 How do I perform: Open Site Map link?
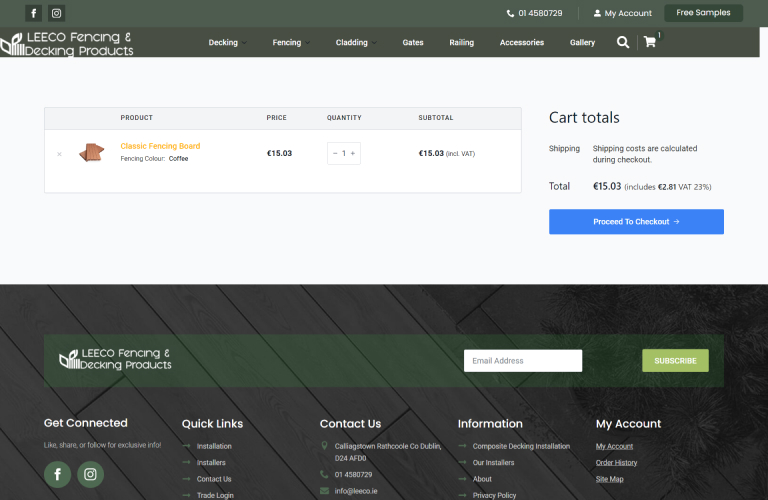609,479
